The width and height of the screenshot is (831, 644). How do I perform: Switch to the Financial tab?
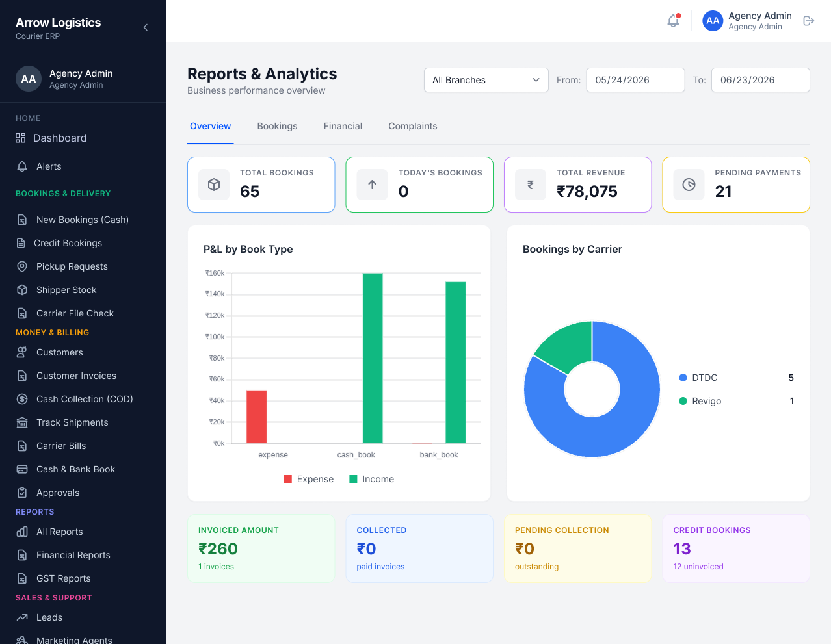343,126
